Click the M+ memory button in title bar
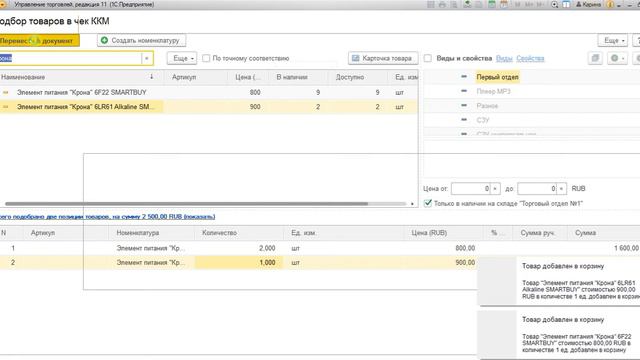This screenshot has width=640, height=360. pos(529,4)
